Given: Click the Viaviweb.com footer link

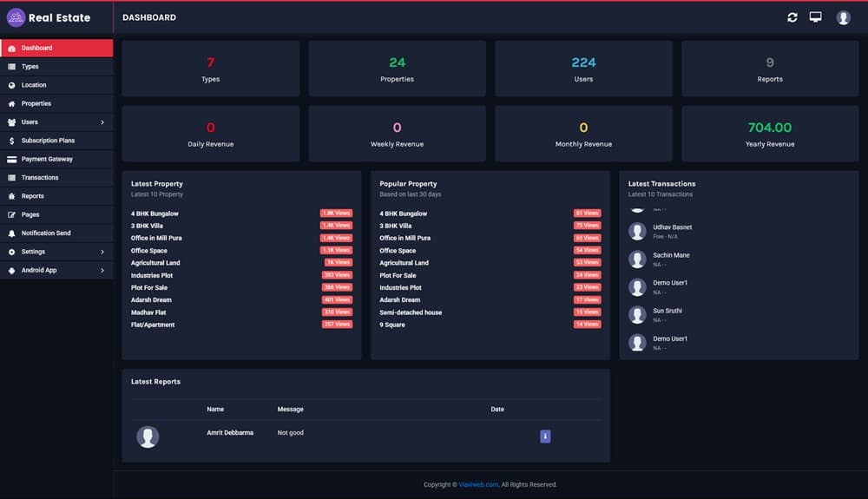Looking at the screenshot, I should pos(478,484).
